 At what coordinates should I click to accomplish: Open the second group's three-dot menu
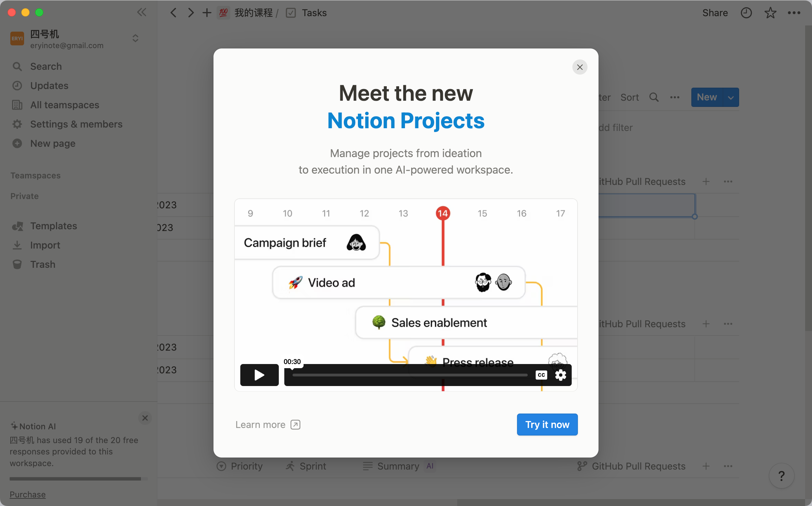pyautogui.click(x=728, y=324)
